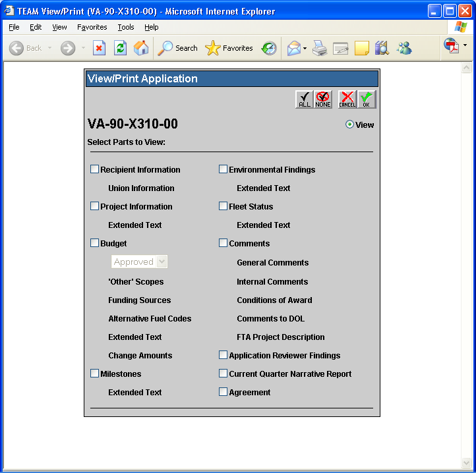Viewport: 476px width, 473px height.
Task: Check Project Information box
Action: tap(94, 206)
